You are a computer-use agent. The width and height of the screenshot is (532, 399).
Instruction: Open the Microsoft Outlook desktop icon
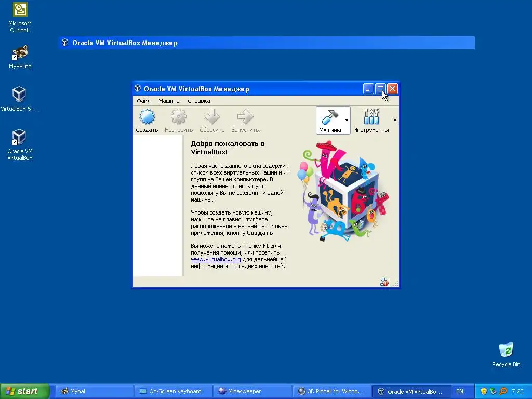pos(20,18)
